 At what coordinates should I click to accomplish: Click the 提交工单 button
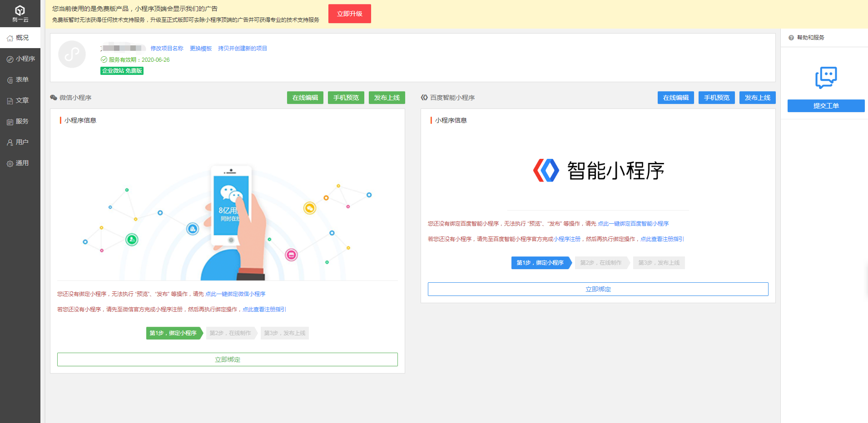[x=826, y=106]
